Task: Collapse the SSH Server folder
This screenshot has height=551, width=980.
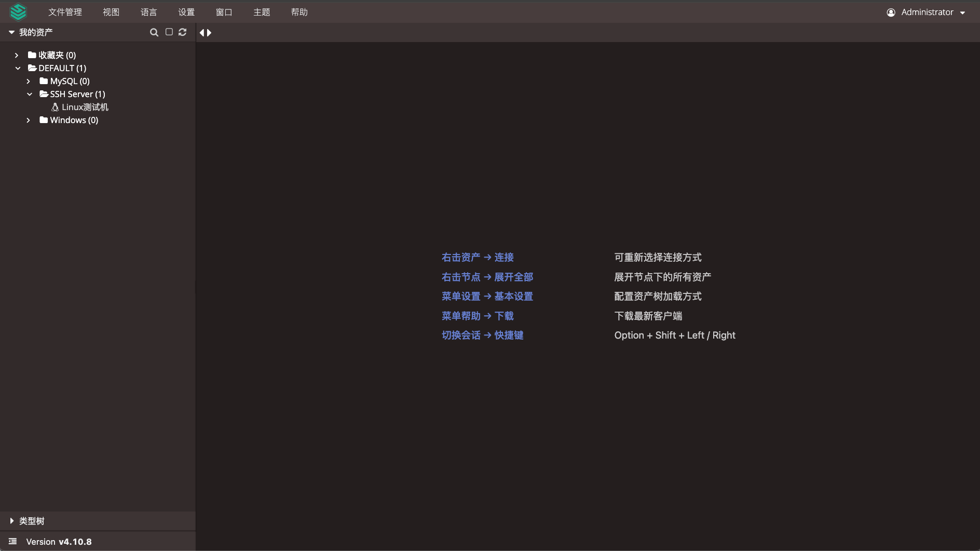Action: point(30,94)
